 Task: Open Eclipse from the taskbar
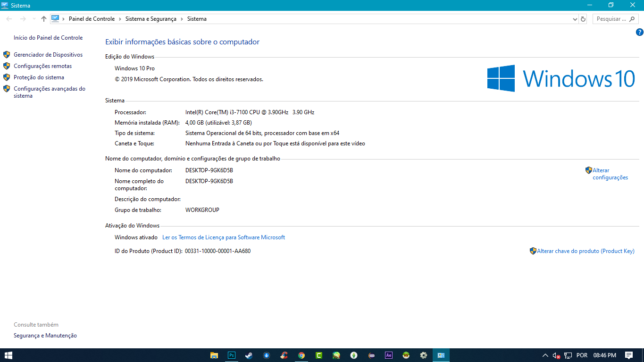point(371,355)
